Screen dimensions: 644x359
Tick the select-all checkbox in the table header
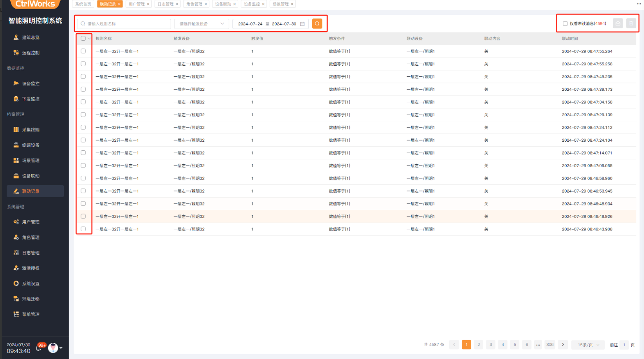[x=83, y=38]
